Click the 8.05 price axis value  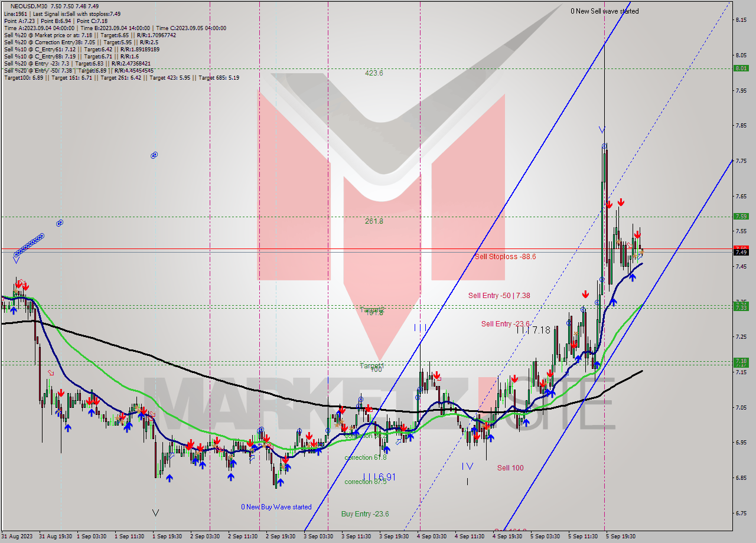tap(742, 55)
